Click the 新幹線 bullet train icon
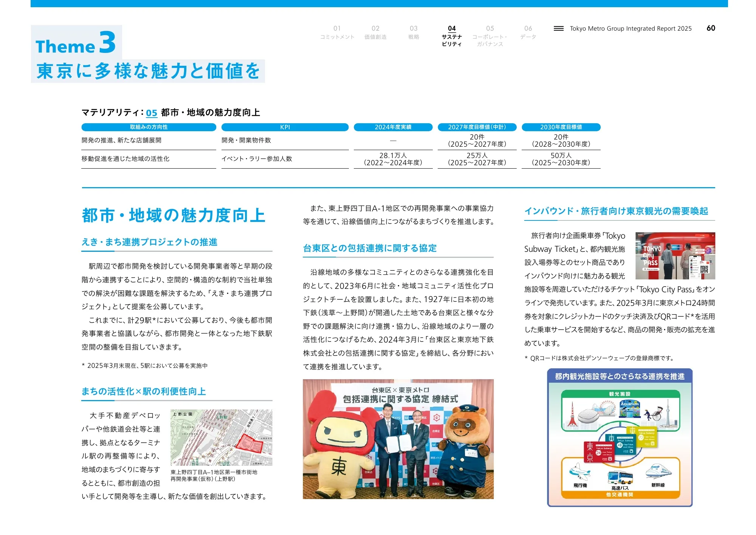The image size is (756, 535). [x=658, y=471]
